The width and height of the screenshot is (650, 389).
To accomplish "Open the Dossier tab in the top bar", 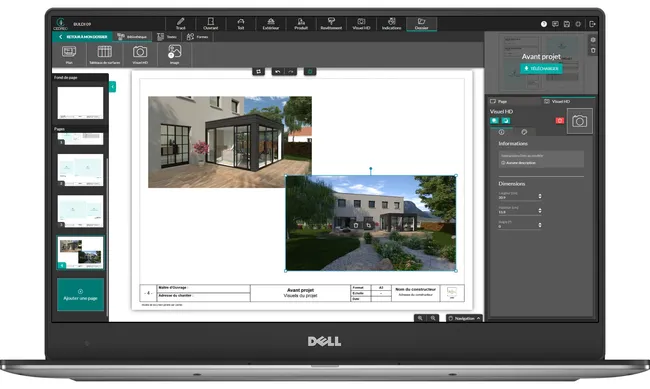I will click(421, 24).
